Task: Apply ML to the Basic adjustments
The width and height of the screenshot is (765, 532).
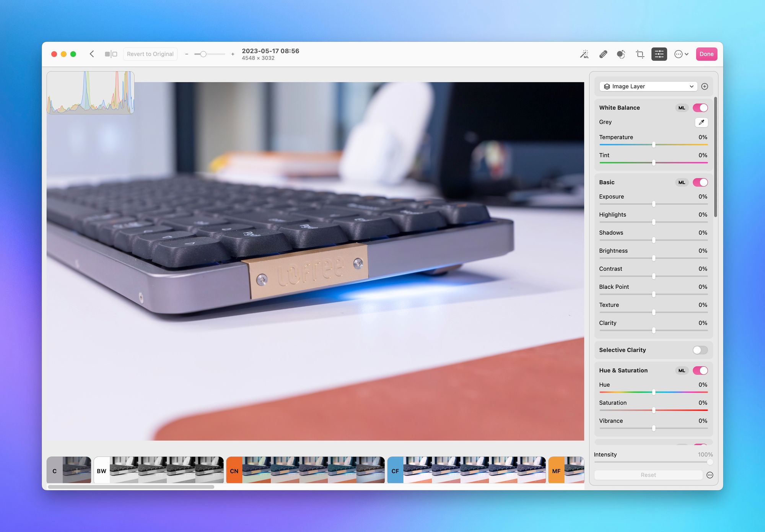Action: tap(682, 182)
